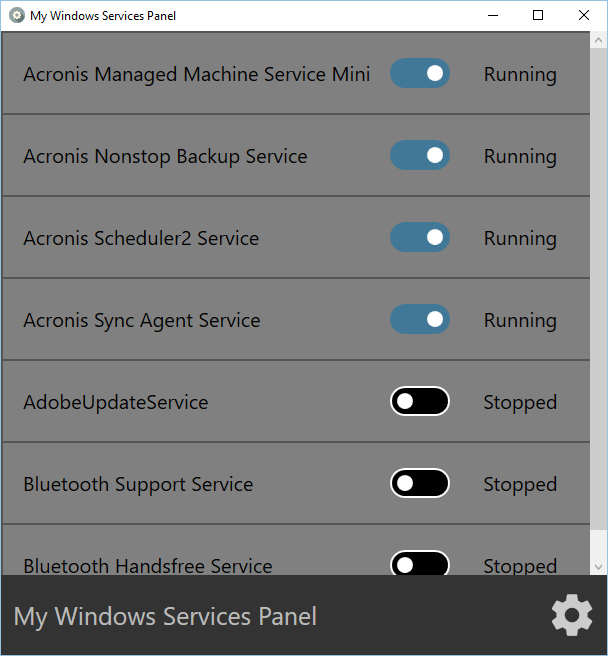Click the Running status of Acronis Scheduler2

(520, 238)
